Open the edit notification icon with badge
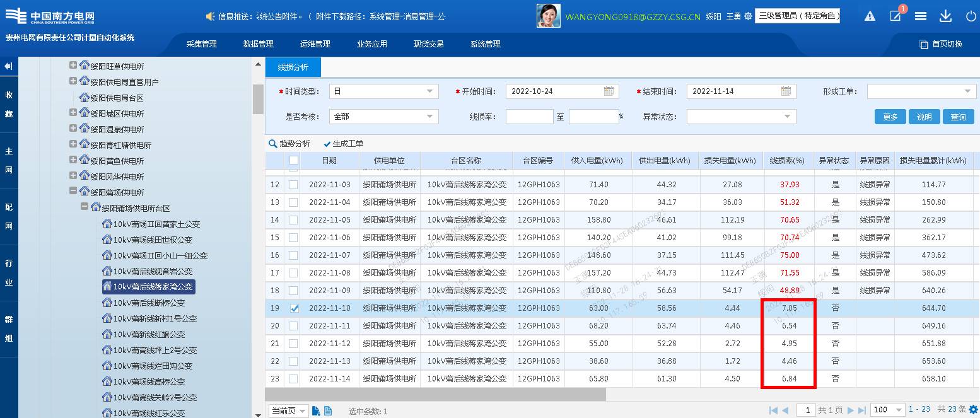The width and height of the screenshot is (980, 418). (x=895, y=16)
